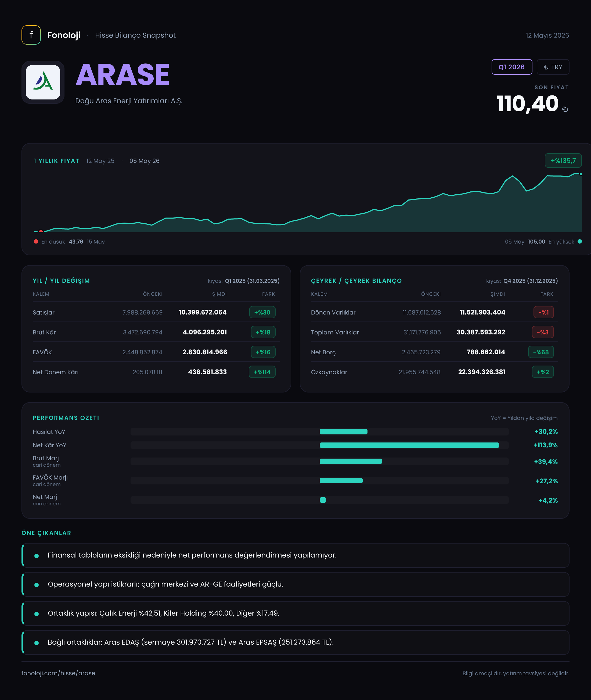Click the lowest price value 43,76
This screenshot has width=591, height=700.
[x=76, y=242]
